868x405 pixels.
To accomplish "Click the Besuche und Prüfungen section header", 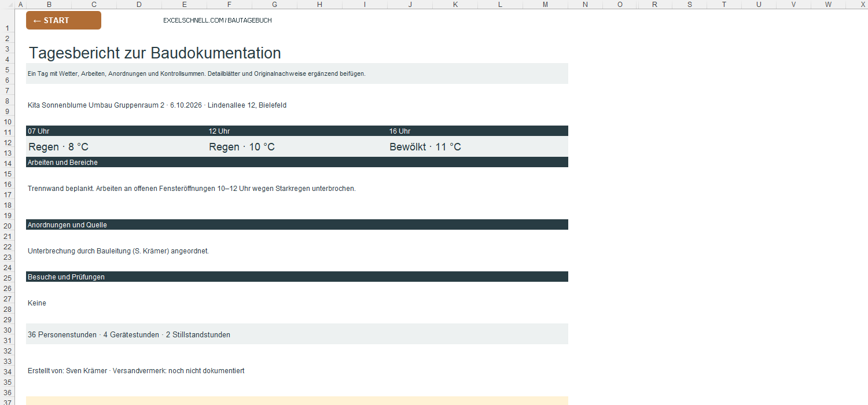I will [297, 277].
